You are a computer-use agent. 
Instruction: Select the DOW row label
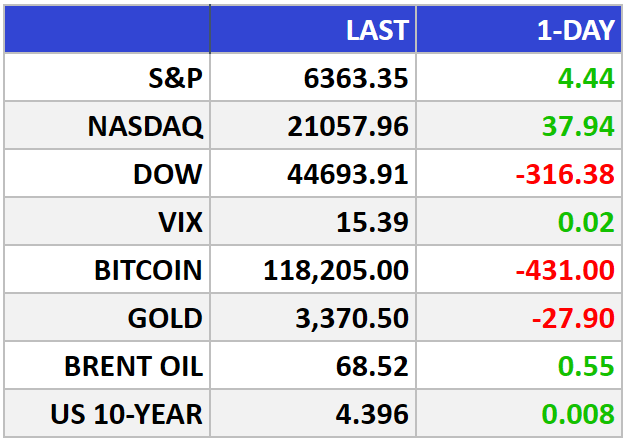[x=168, y=174]
